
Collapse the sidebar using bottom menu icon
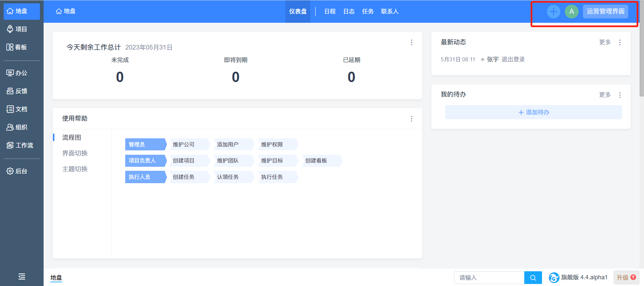click(x=22, y=277)
